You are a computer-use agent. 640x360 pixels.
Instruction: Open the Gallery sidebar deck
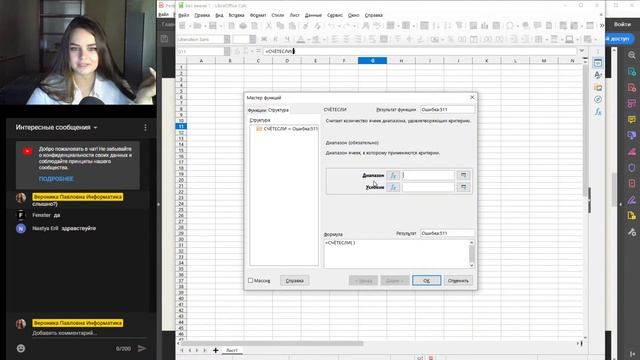(x=598, y=87)
